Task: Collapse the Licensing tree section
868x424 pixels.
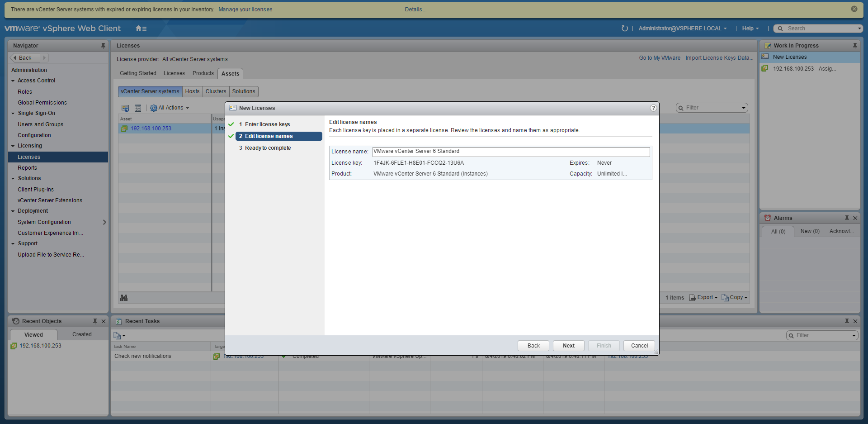Action: [x=13, y=146]
